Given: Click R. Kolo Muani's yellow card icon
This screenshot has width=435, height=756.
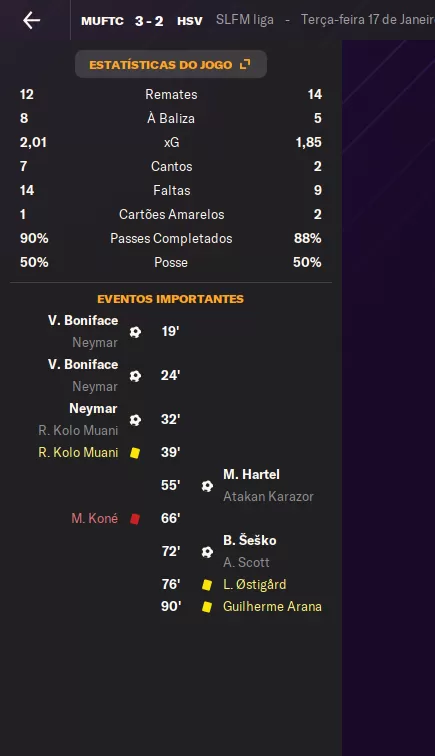Looking at the screenshot, I should (x=135, y=453).
